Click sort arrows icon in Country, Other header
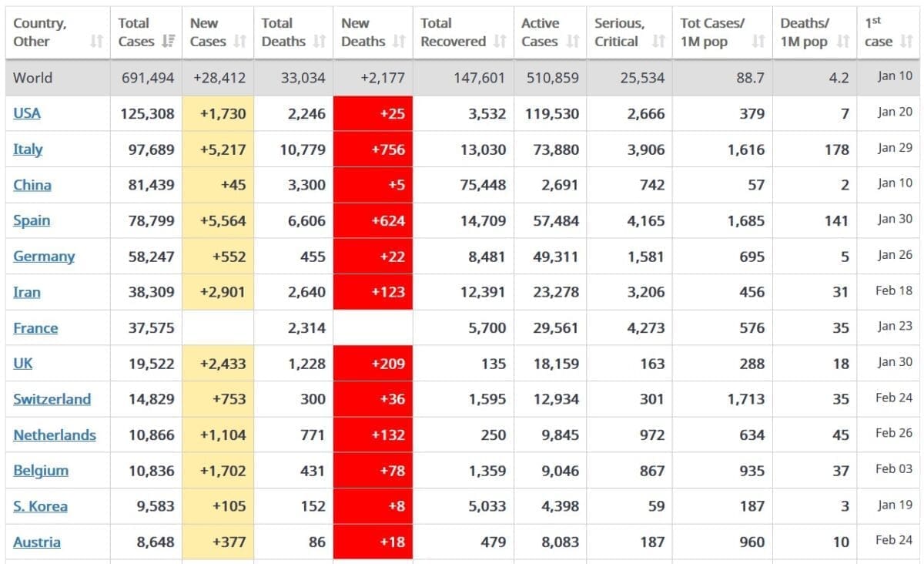The image size is (924, 564). pos(96,42)
